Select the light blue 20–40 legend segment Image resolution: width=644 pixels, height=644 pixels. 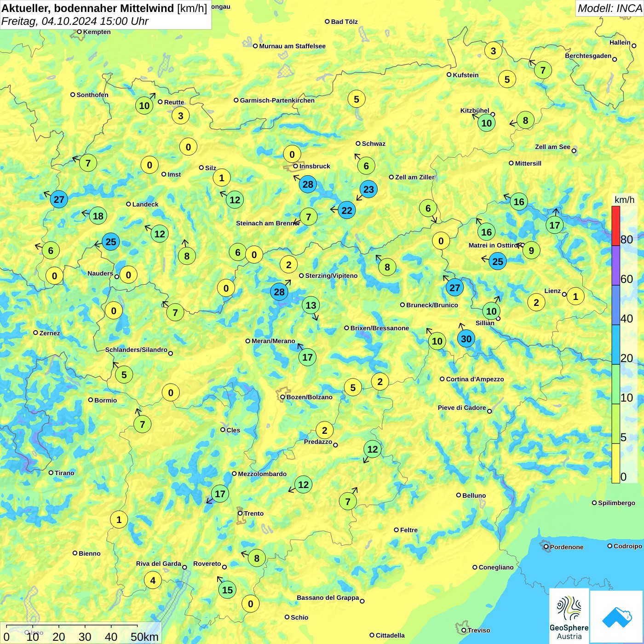click(616, 345)
